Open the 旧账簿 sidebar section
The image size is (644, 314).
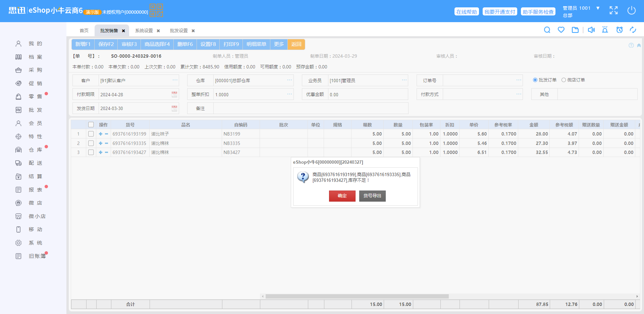coord(31,256)
